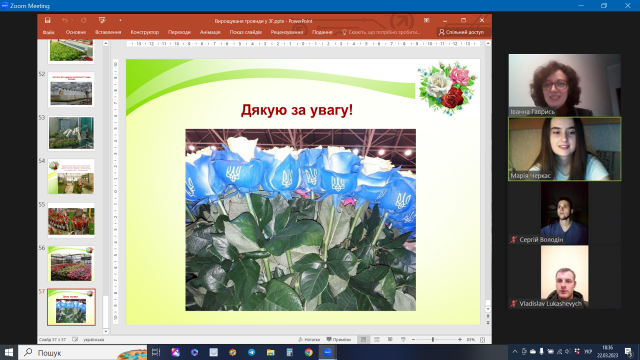The height and width of the screenshot is (360, 640).
Task: Click the zoom slider handle
Action: 433,340
